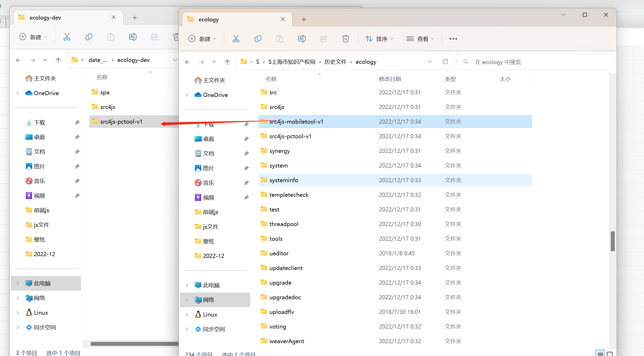Click horizontal scrollbar in ecology-dev window
This screenshot has width=644, height=356.
point(134,344)
